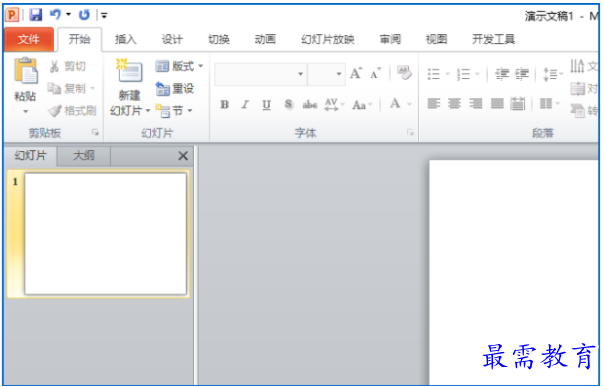The height and width of the screenshot is (388, 604).
Task: Click the Save icon in quick access toolbar
Action: [x=36, y=15]
